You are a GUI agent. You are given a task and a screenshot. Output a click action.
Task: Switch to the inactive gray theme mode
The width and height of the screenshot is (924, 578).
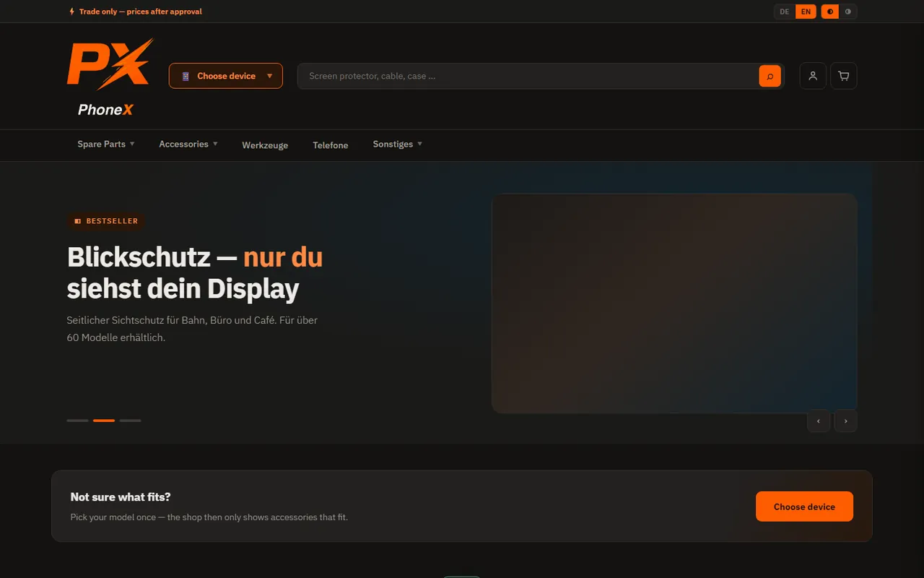click(847, 12)
